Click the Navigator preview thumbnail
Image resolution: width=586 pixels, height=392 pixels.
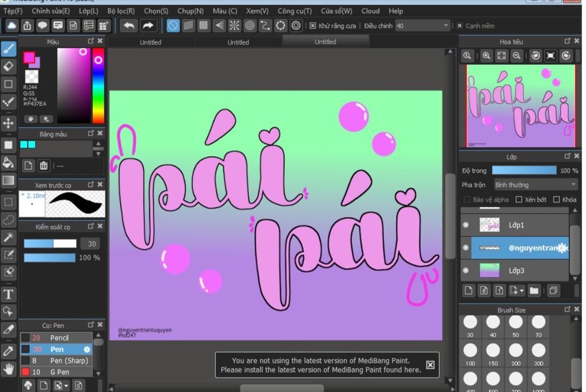(521, 106)
